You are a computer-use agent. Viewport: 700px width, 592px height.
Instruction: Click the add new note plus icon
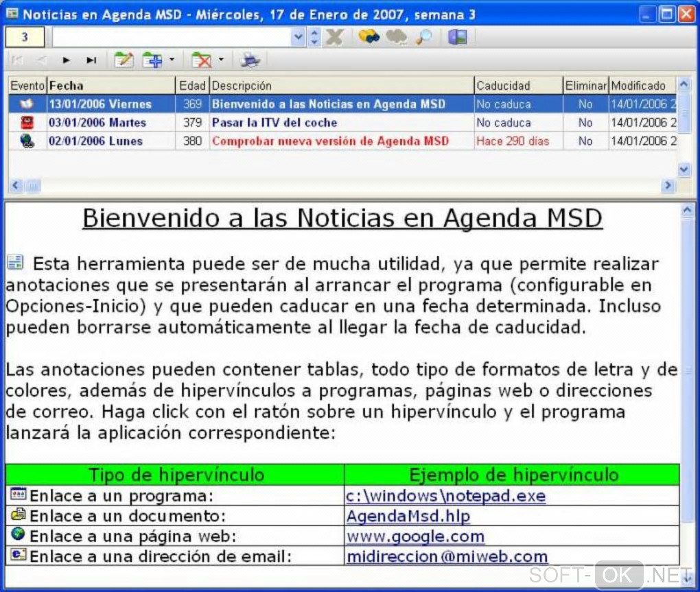tap(152, 60)
